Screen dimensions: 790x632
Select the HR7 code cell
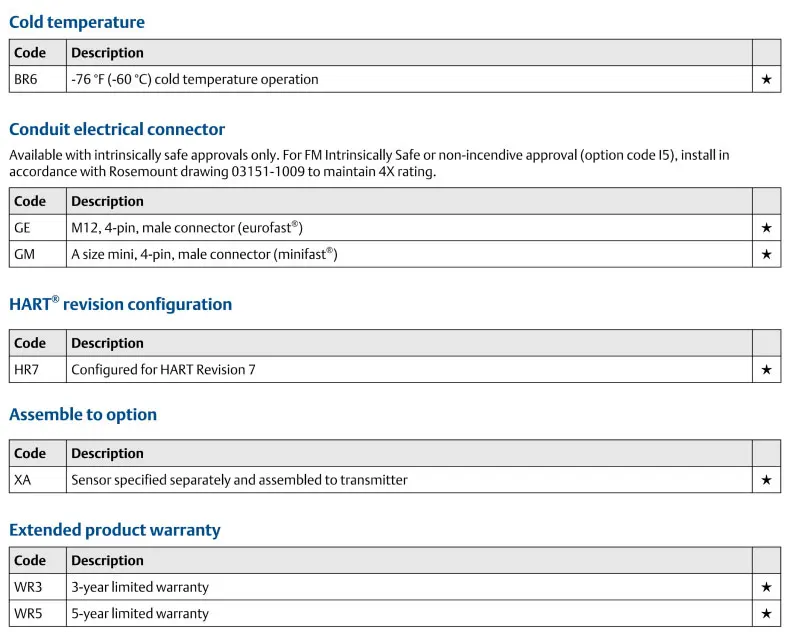(38, 369)
